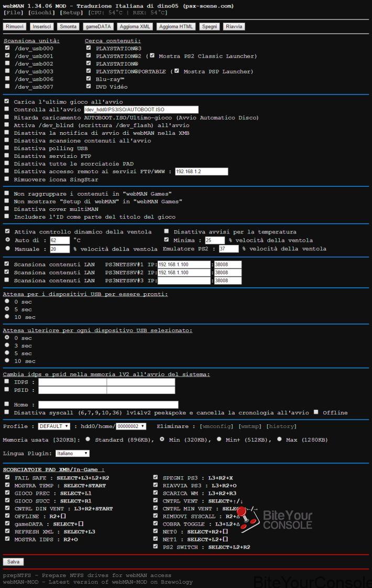Enable Disattiva servizio FTP checkbox

(x=7, y=155)
